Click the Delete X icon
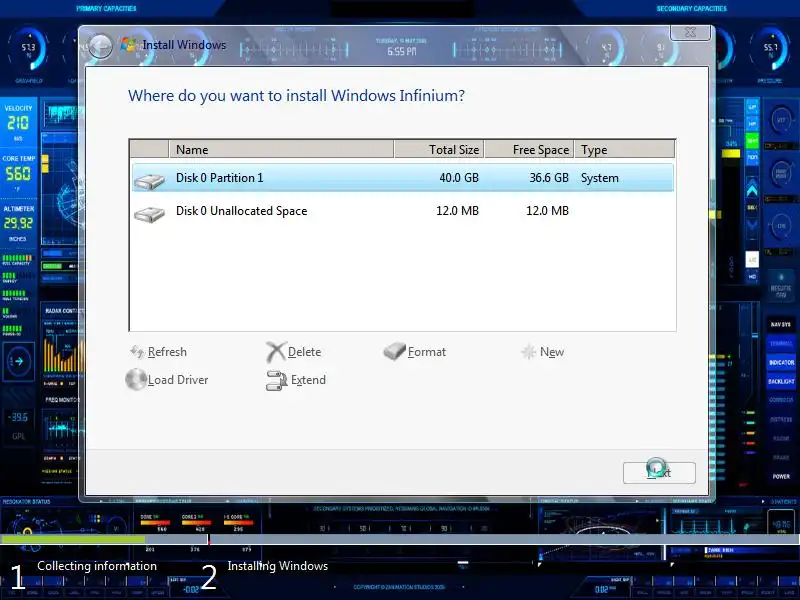This screenshot has width=800, height=600. pyautogui.click(x=276, y=352)
